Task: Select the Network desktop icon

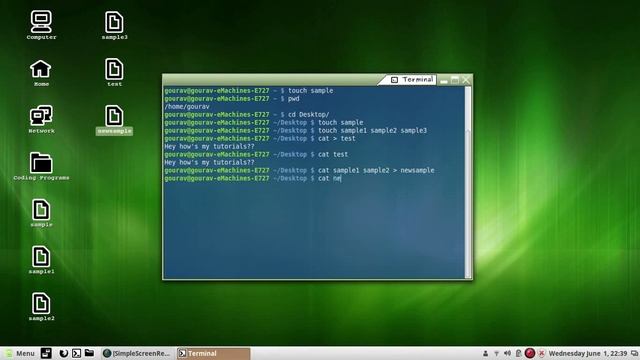Action: (x=41, y=119)
